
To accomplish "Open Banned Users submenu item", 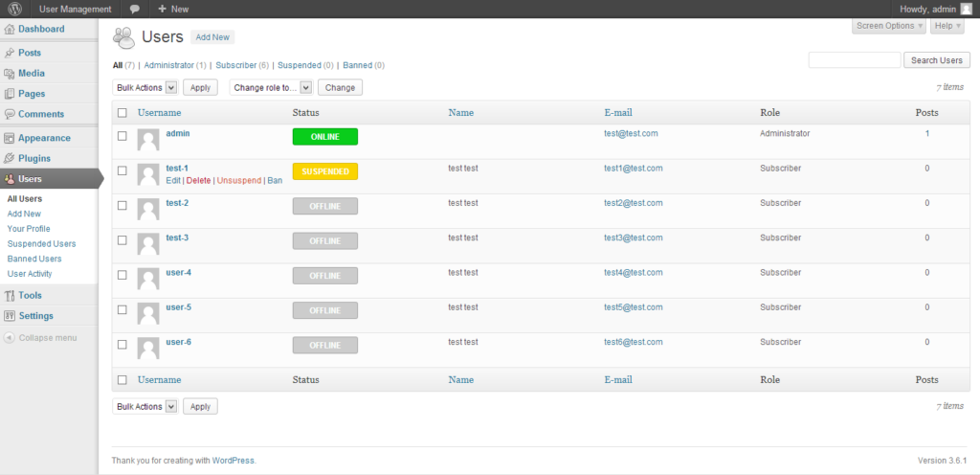I will (34, 259).
